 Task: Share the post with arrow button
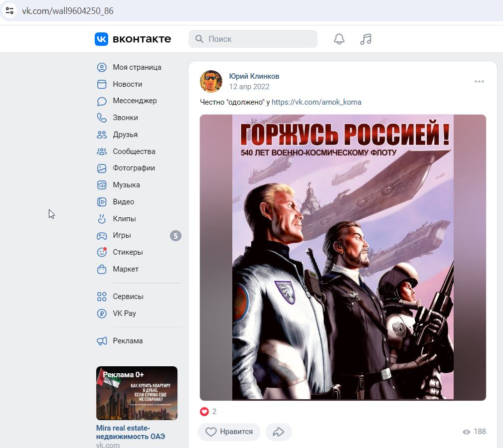click(x=279, y=432)
